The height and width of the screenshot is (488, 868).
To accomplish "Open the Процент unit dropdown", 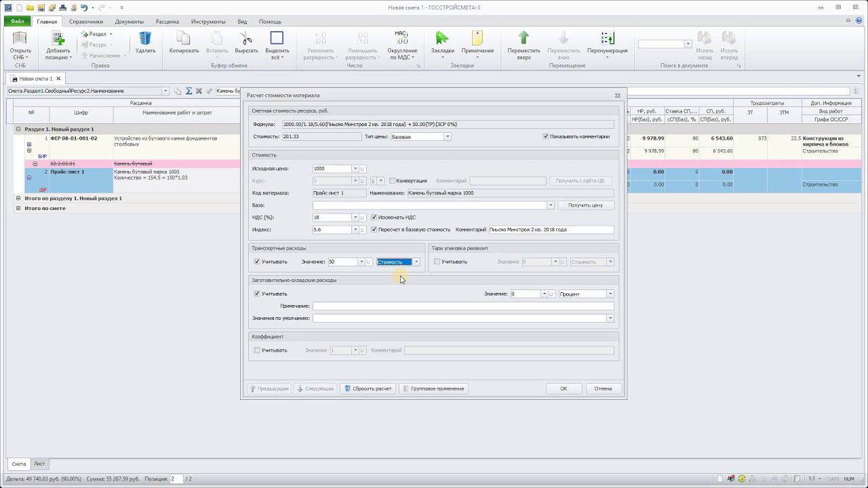I will 610,294.
